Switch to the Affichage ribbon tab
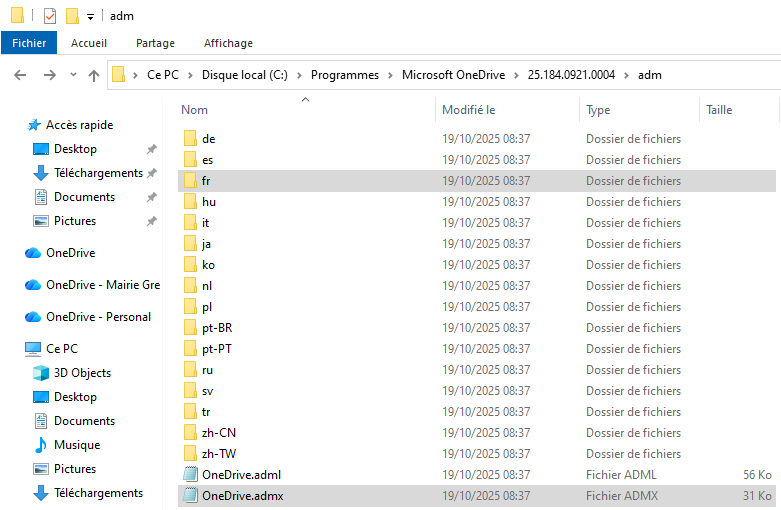This screenshot has width=781, height=510. [228, 43]
